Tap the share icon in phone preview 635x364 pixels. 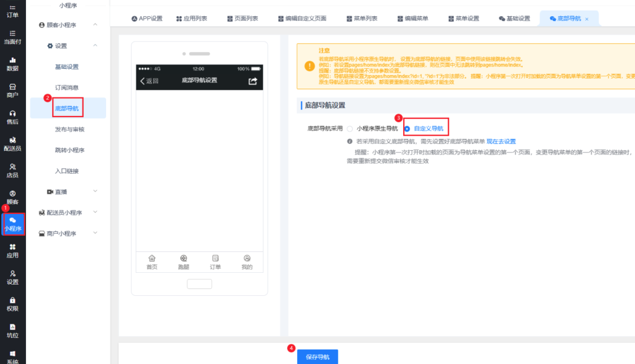[252, 81]
